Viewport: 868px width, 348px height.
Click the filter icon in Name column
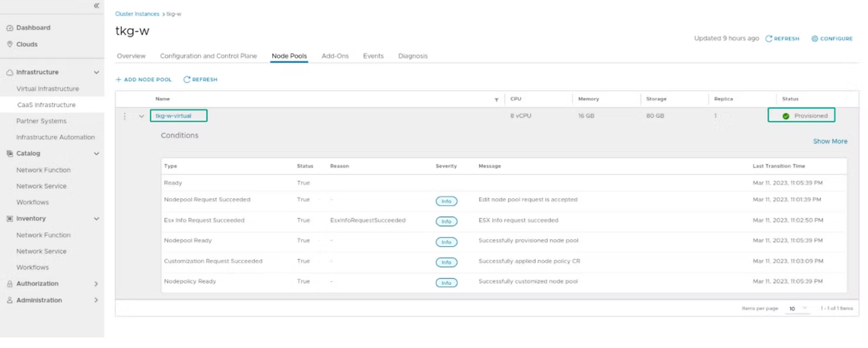[x=496, y=100]
